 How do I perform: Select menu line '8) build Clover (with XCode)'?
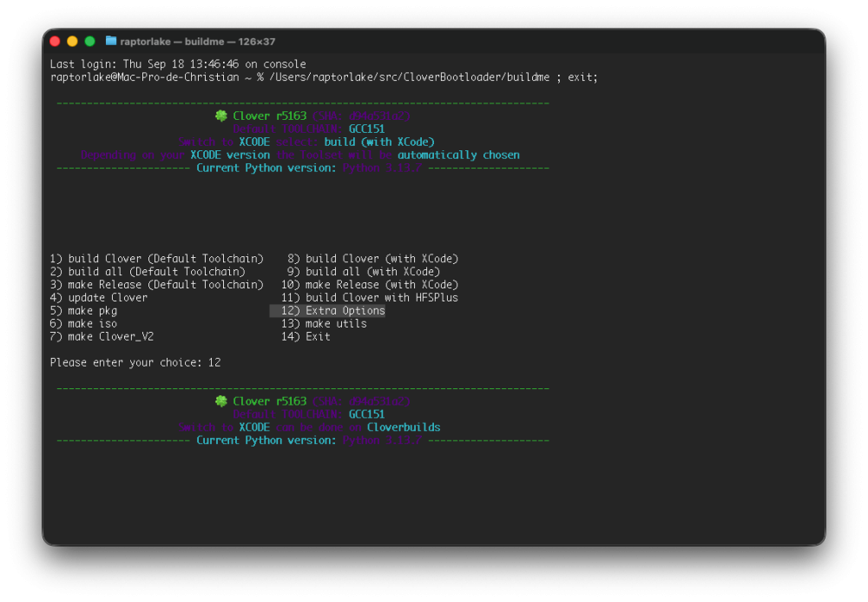(372, 259)
